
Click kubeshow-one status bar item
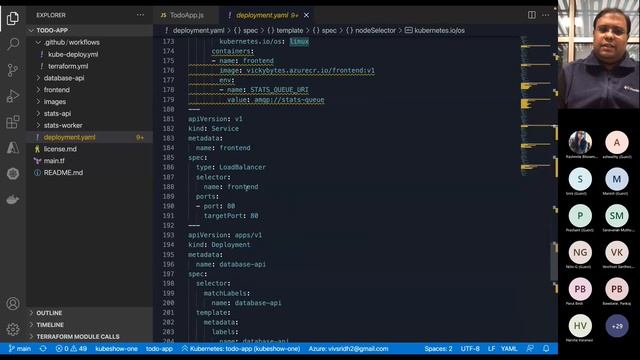click(116, 349)
